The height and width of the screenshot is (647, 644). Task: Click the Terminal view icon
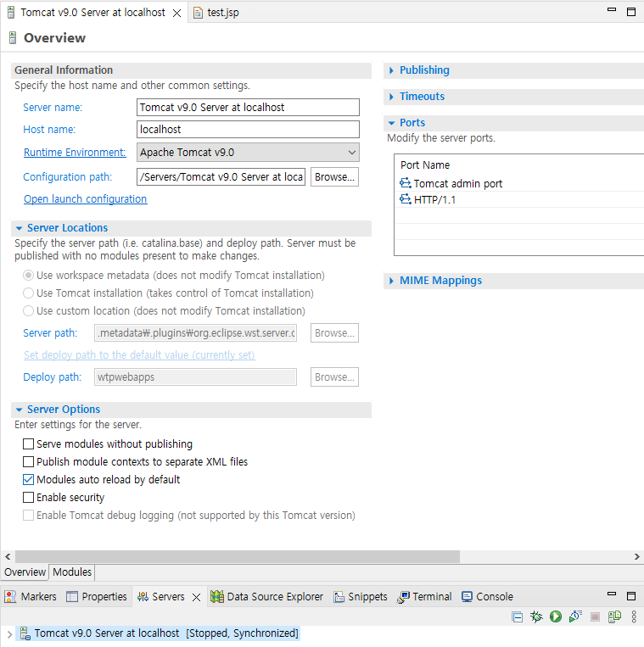point(403,597)
